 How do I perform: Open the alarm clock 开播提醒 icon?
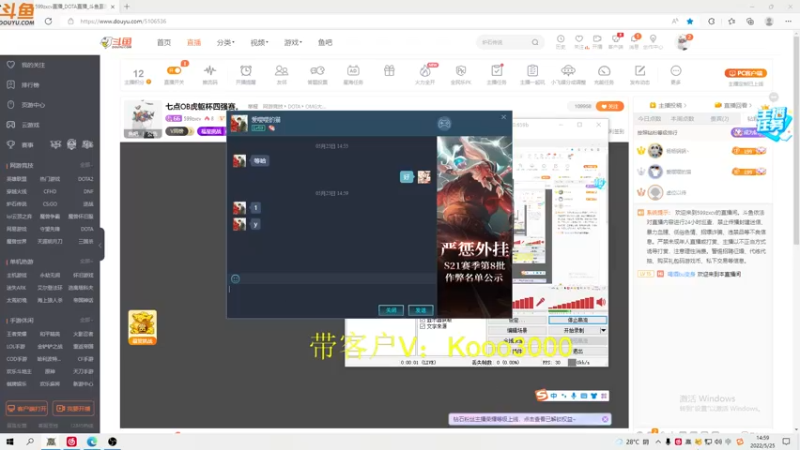pos(246,70)
